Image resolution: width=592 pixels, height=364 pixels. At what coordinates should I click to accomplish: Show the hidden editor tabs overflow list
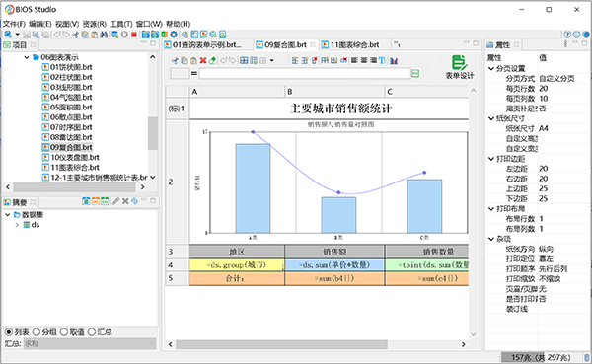click(397, 44)
